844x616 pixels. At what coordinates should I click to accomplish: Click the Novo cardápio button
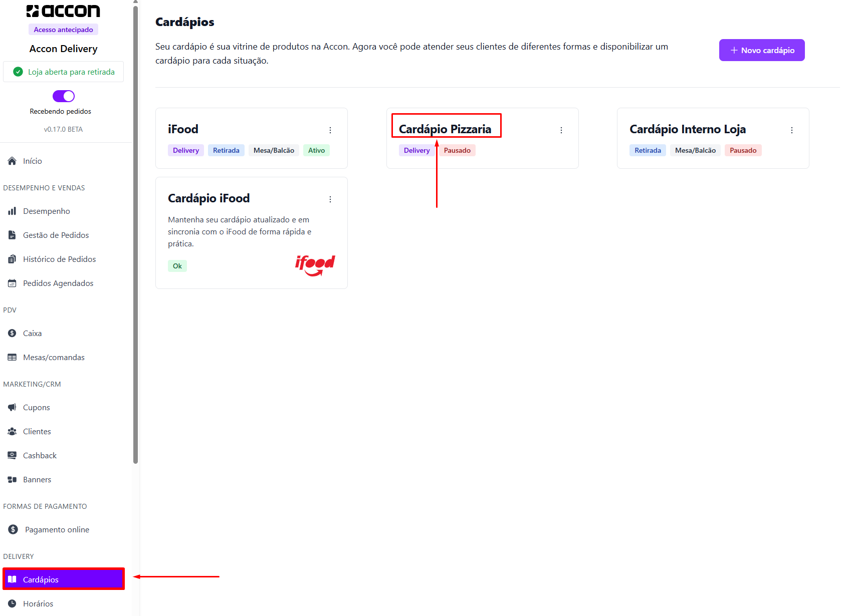click(x=762, y=50)
